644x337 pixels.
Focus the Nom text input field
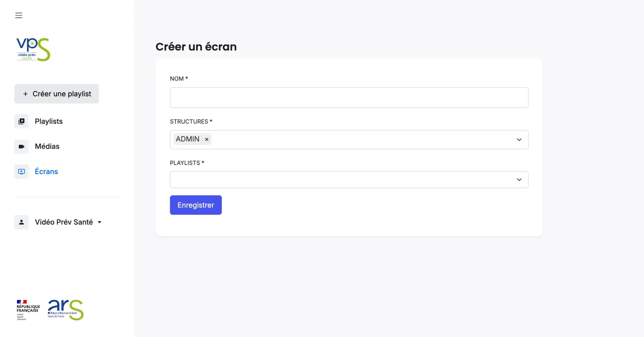coord(349,98)
